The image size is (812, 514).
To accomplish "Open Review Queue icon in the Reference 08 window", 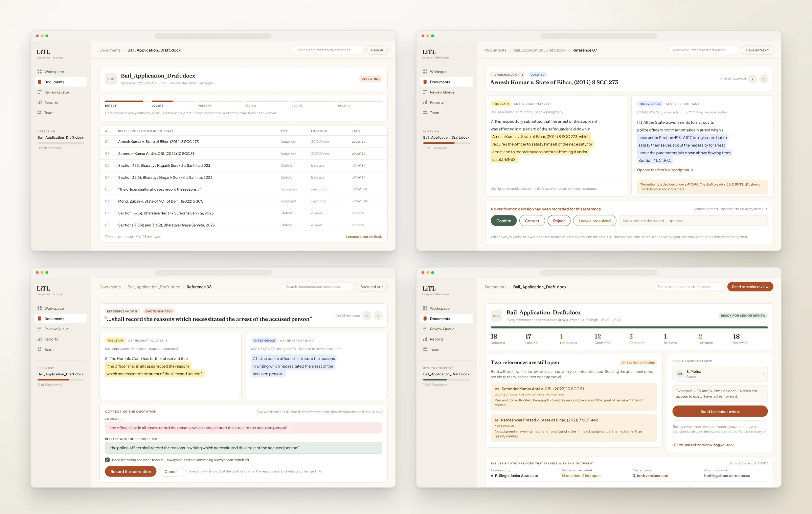I will pyautogui.click(x=40, y=329).
